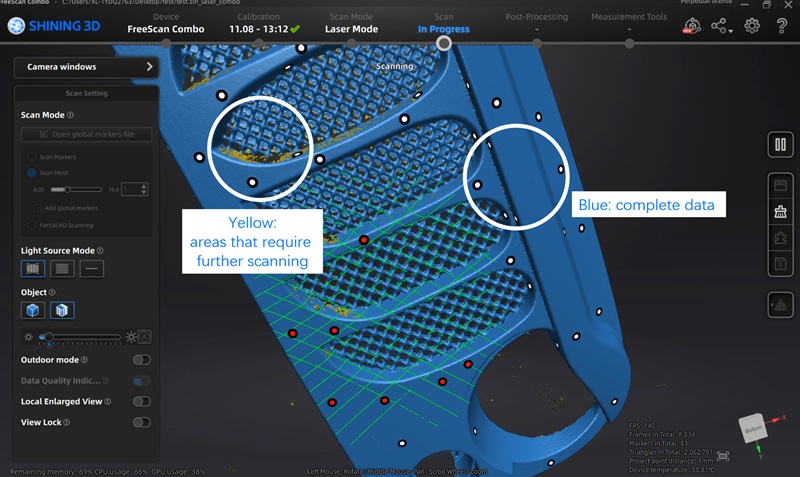
Task: Pause the scan with the pause button
Action: tap(780, 145)
